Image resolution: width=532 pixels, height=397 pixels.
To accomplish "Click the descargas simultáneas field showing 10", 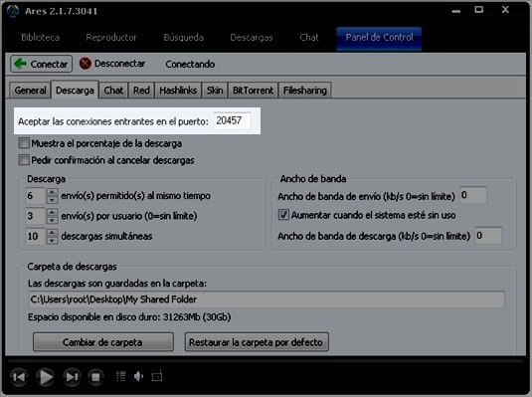I will (36, 236).
